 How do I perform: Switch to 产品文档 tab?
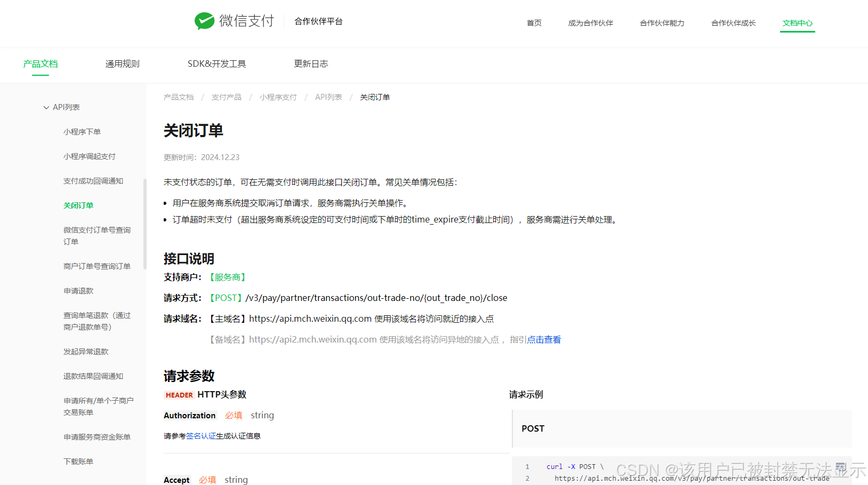[41, 63]
